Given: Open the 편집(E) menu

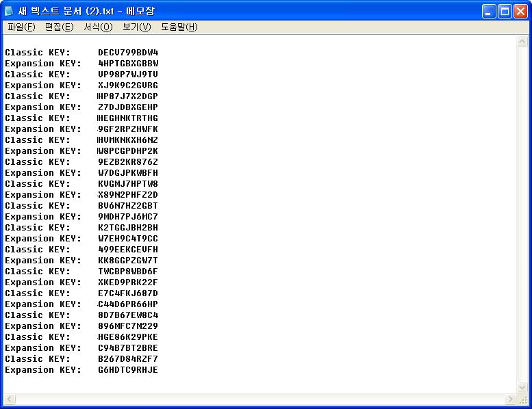Looking at the screenshot, I should coord(60,27).
